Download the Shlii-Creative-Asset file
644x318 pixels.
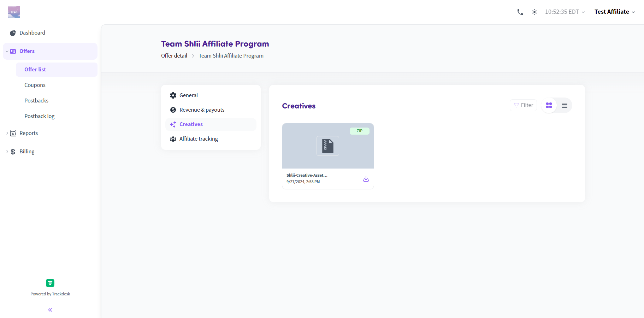[366, 179]
